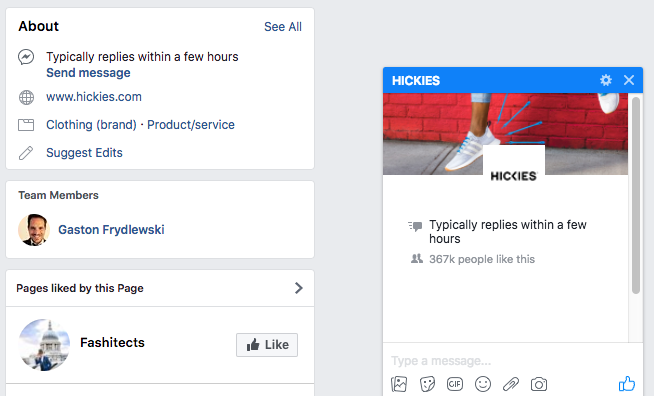Open www.hickies.com website link
The width and height of the screenshot is (654, 396).
point(94,97)
